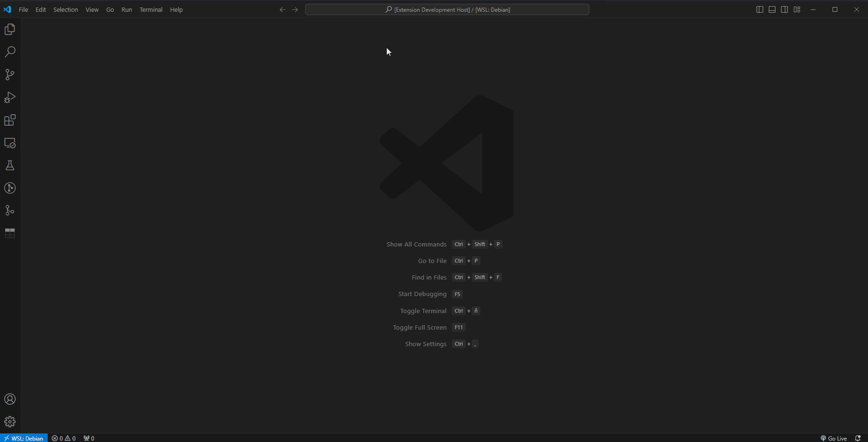Open the Run menu
Viewport: 868px width, 442px height.
point(127,9)
